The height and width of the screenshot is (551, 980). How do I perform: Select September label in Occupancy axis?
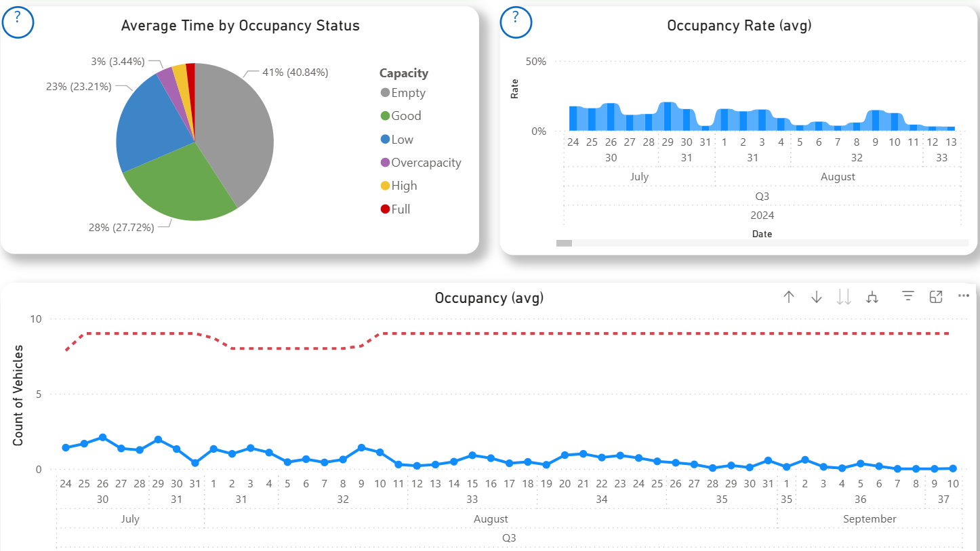[870, 519]
